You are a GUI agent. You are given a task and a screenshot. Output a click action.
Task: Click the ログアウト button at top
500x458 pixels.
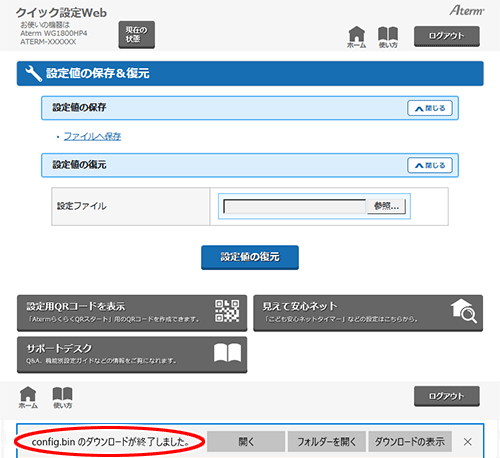click(447, 36)
